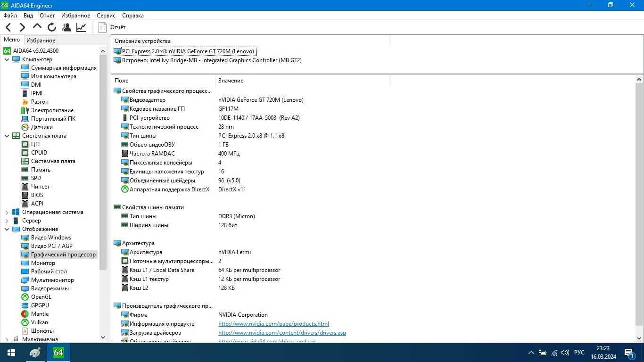Open the Вид menu
The width and height of the screenshot is (644, 362).
(x=28, y=16)
